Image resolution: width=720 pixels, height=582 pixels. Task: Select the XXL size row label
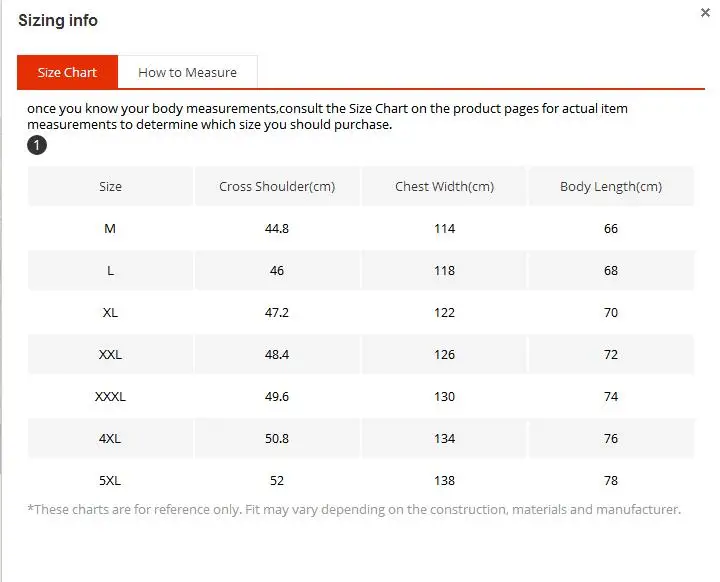coord(110,355)
